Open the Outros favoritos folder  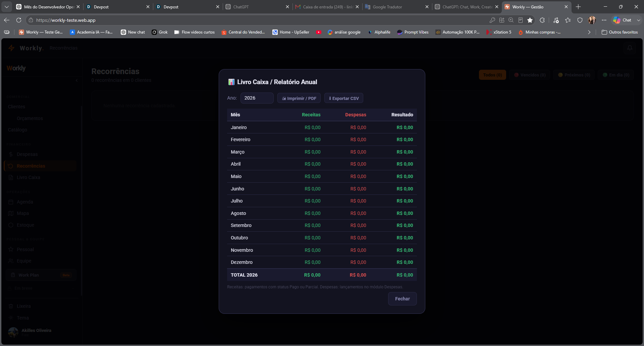620,32
